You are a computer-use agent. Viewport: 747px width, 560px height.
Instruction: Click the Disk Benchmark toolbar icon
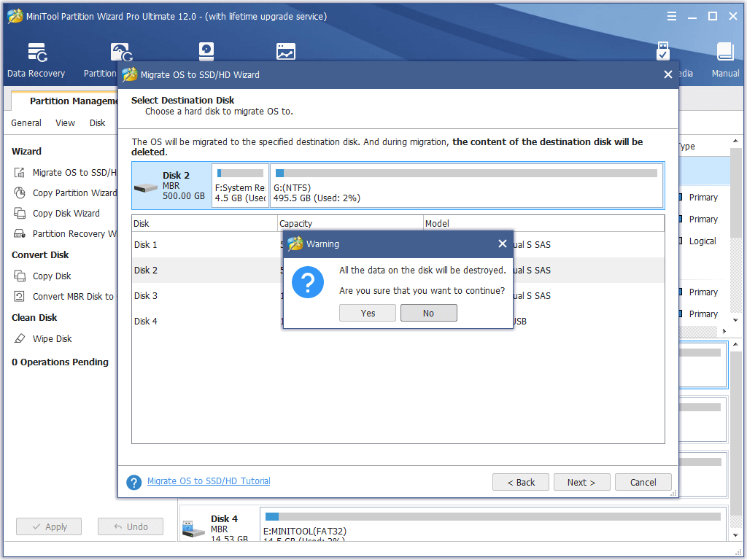pyautogui.click(x=206, y=52)
